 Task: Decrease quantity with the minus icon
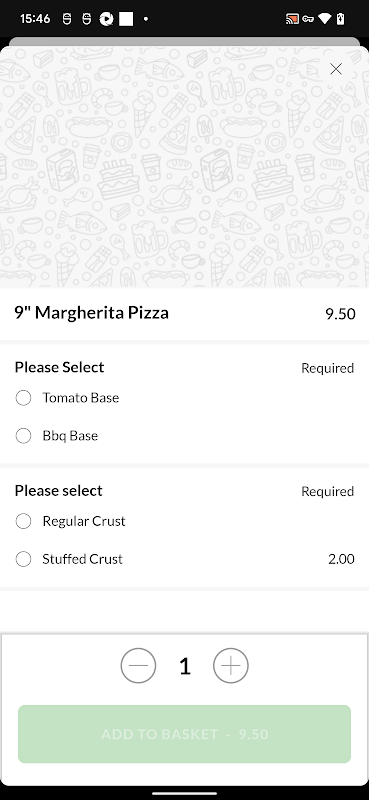pyautogui.click(x=138, y=666)
